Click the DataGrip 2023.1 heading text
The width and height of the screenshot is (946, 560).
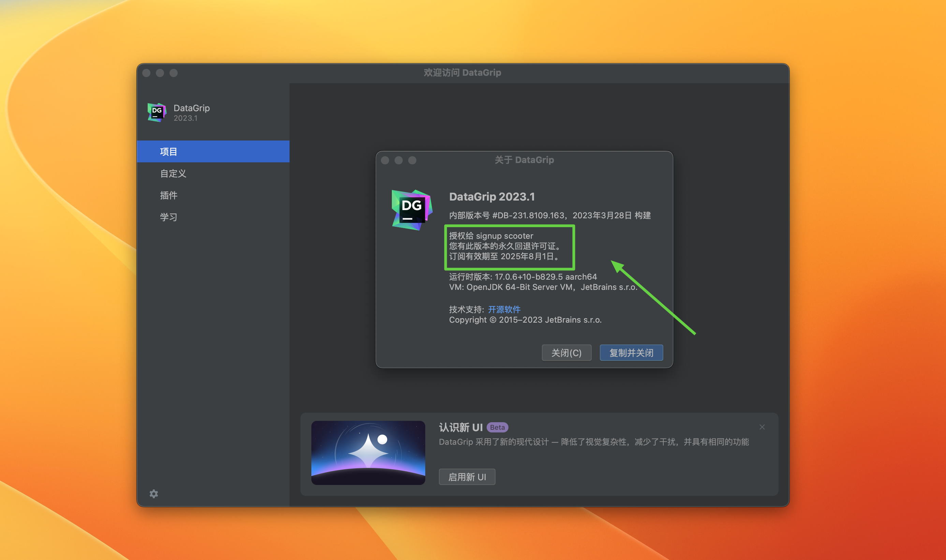pyautogui.click(x=492, y=196)
